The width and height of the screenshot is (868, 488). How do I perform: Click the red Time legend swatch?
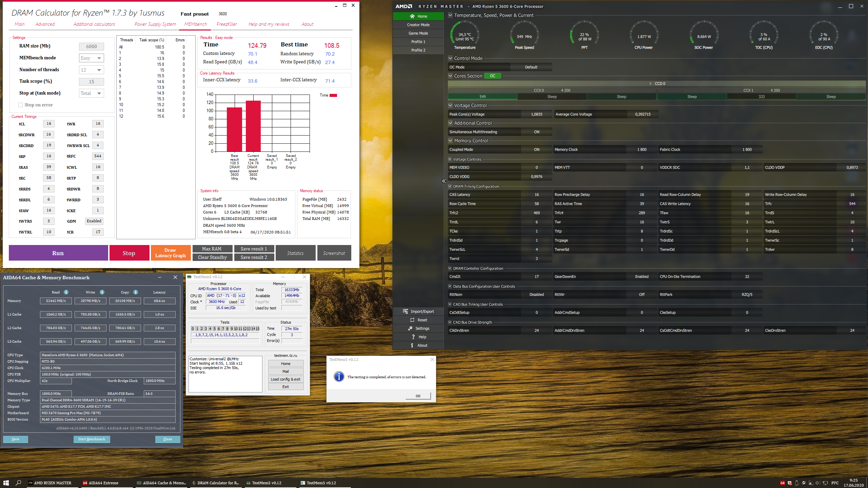click(333, 95)
